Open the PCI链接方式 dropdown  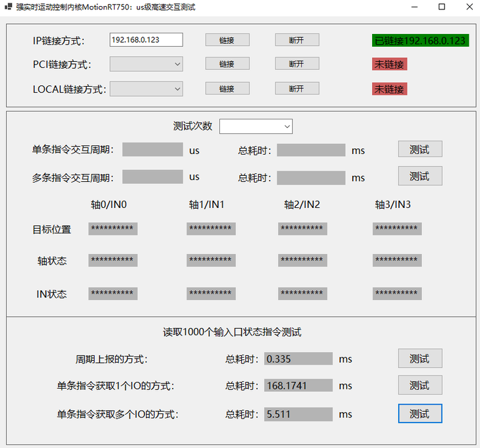click(146, 64)
